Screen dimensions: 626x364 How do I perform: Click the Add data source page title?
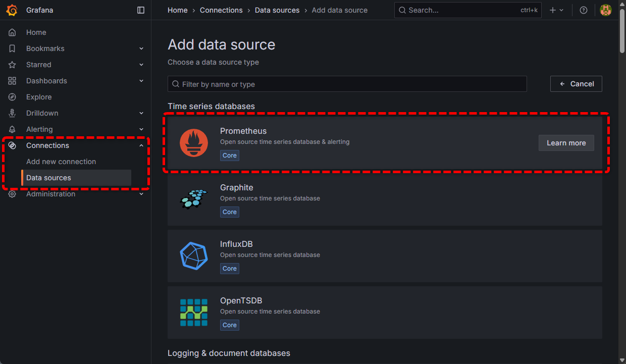[222, 44]
